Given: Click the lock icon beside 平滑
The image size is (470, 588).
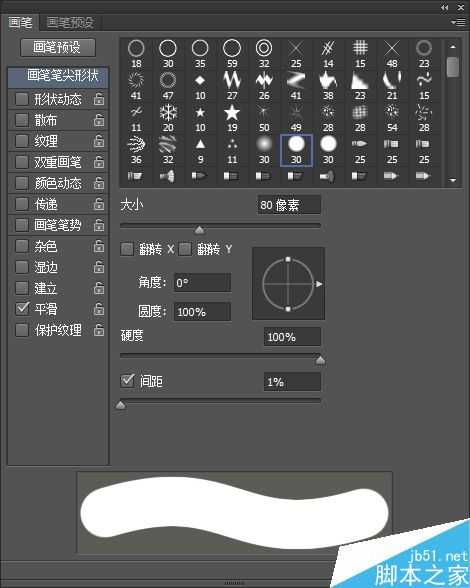Looking at the screenshot, I should (x=99, y=309).
